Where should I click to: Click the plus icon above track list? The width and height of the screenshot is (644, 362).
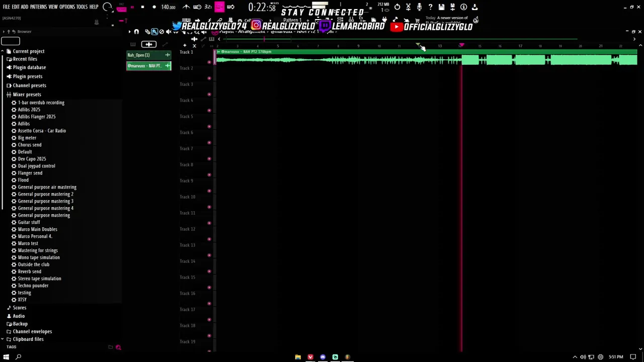point(185,45)
